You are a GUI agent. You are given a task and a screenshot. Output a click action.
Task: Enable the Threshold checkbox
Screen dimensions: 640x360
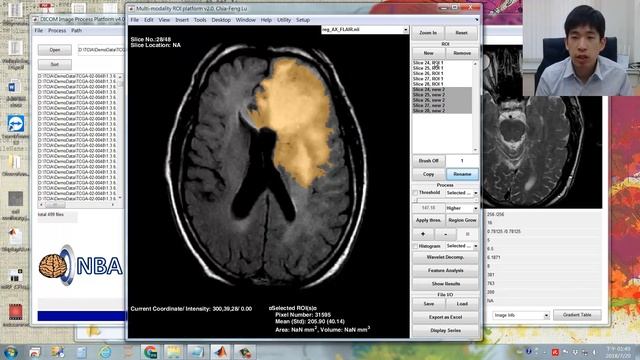coord(415,193)
